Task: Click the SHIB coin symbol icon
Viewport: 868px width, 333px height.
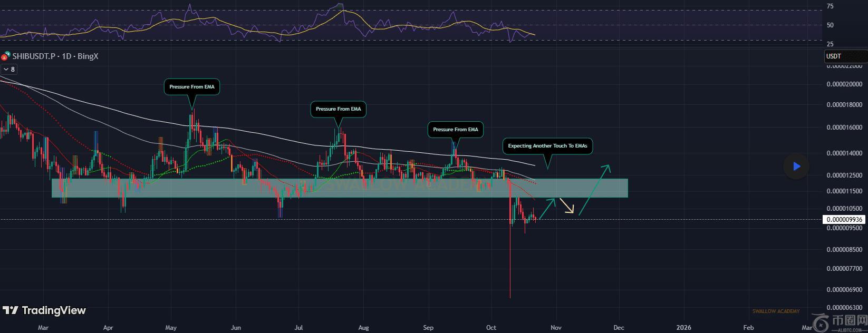Action: (6, 56)
